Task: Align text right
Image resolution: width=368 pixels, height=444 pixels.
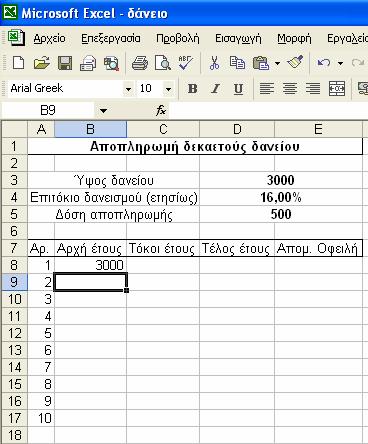Action: click(x=313, y=89)
